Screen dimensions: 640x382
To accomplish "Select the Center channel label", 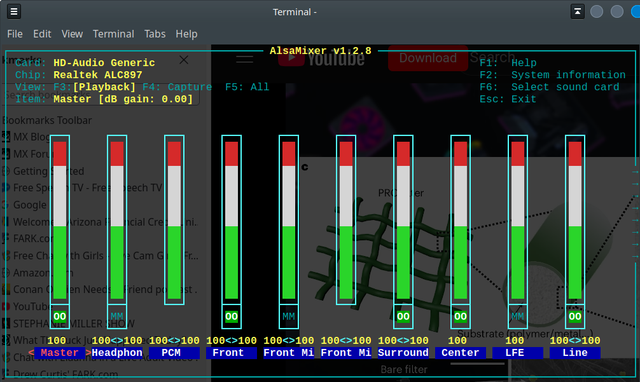I will [460, 353].
